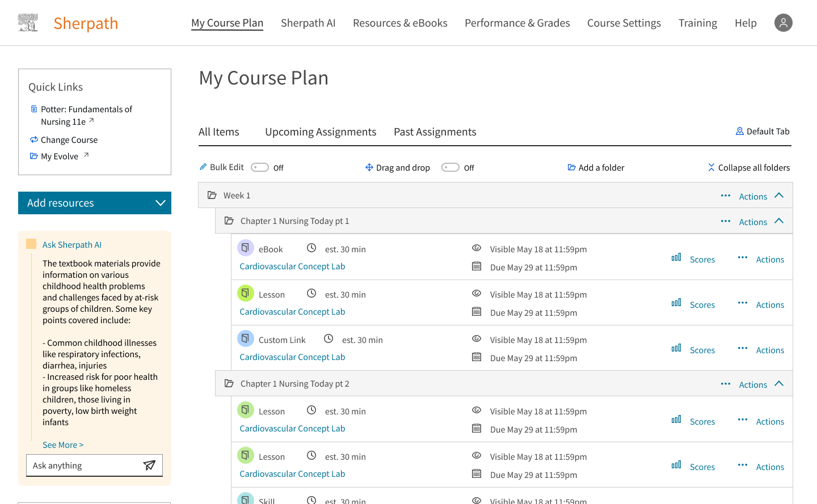Click the Default Tab person icon
This screenshot has height=504, width=817.
740,131
